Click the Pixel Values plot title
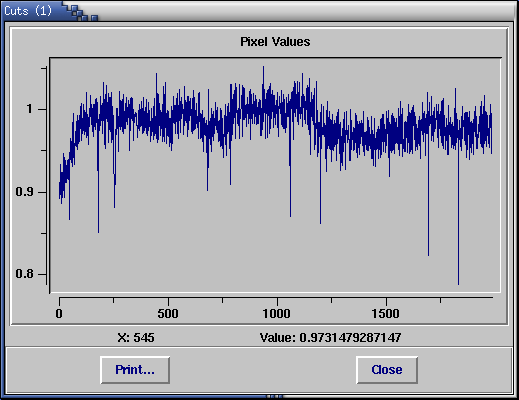Screen dimensions: 519x400 pos(275,42)
